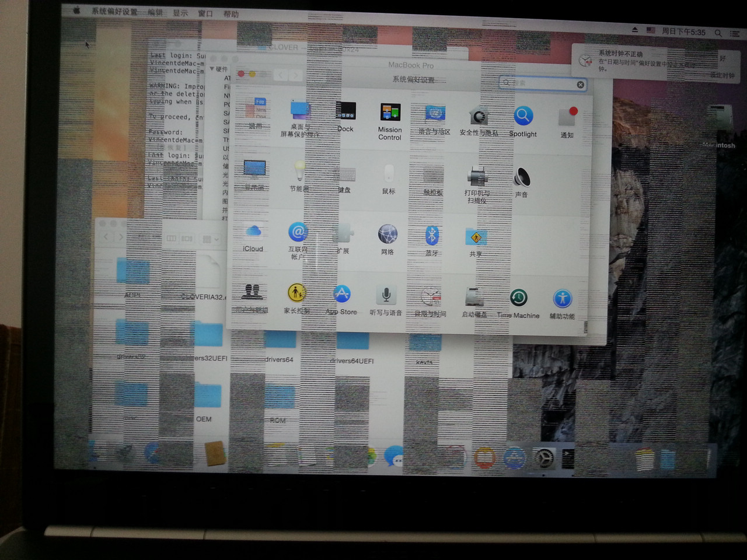
Task: Open the 显示 menu
Action: click(x=180, y=13)
